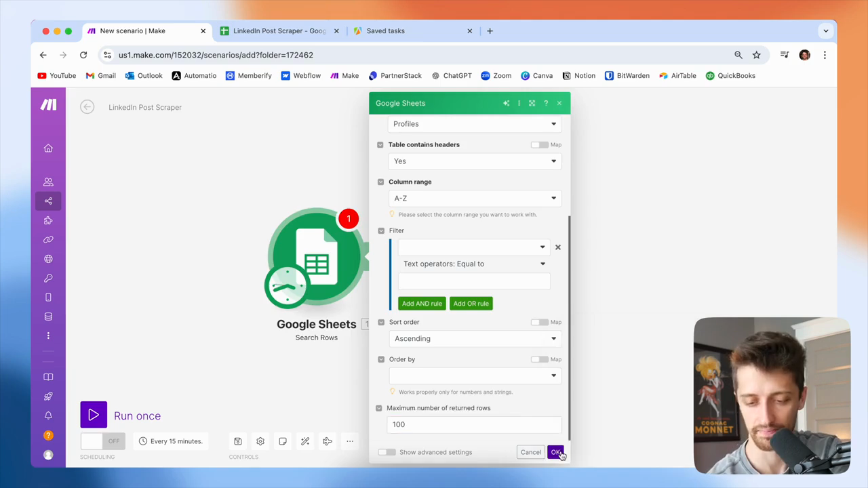Select the New scenario | Make tab
The image size is (868, 488).
[146, 30]
